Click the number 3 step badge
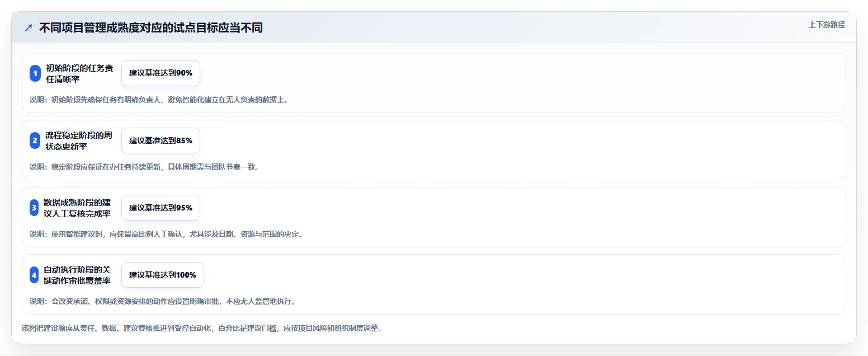Screen dimensions: 868x356 tap(34, 208)
